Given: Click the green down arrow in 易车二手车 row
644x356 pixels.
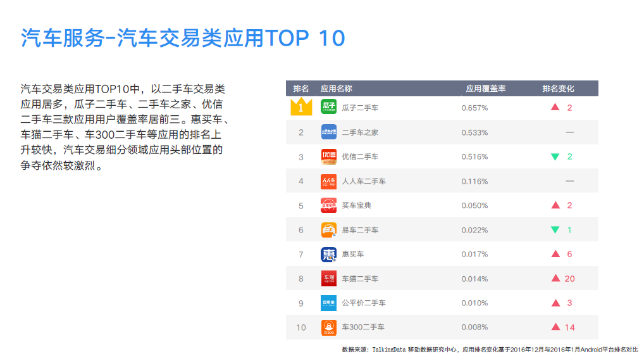Looking at the screenshot, I should tap(555, 230).
